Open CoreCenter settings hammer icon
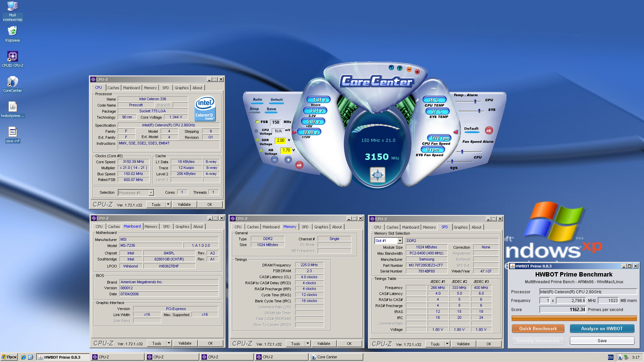Viewport: 644px width, 362px height. click(x=391, y=67)
